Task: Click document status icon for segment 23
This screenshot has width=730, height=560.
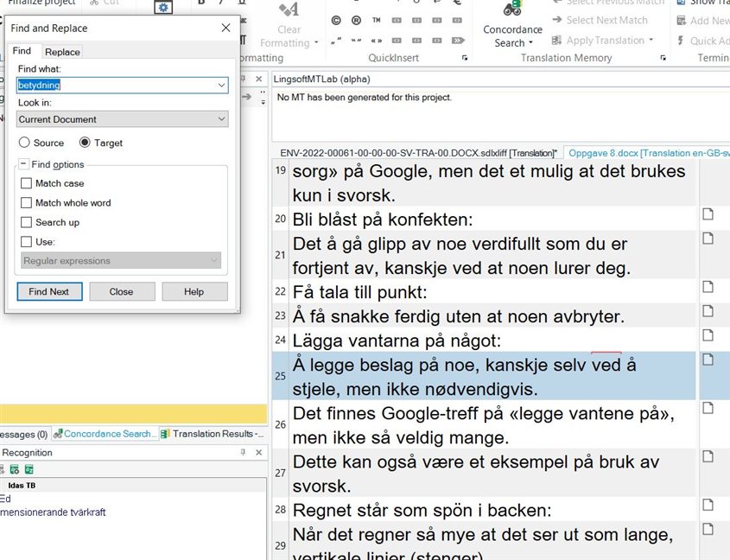Action: 708,311
